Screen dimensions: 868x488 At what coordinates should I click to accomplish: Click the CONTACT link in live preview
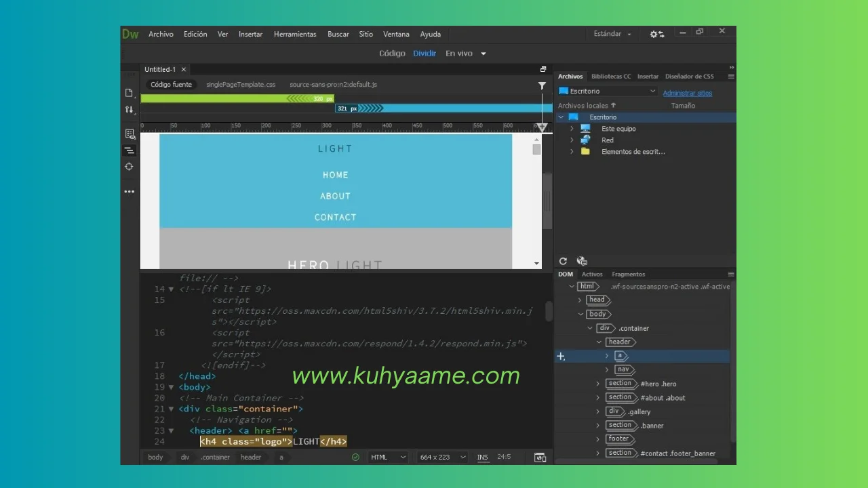[335, 218]
